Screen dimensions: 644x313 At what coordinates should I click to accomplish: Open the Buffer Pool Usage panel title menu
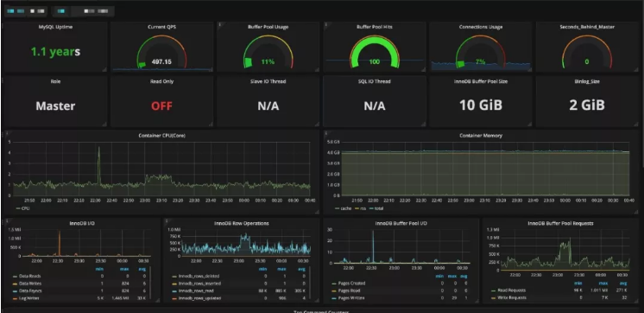(x=268, y=27)
